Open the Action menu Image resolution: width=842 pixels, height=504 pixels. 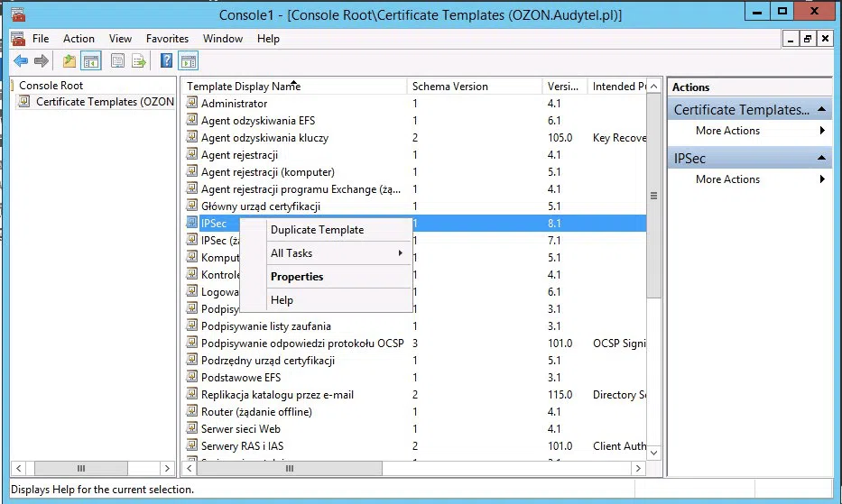(x=79, y=39)
